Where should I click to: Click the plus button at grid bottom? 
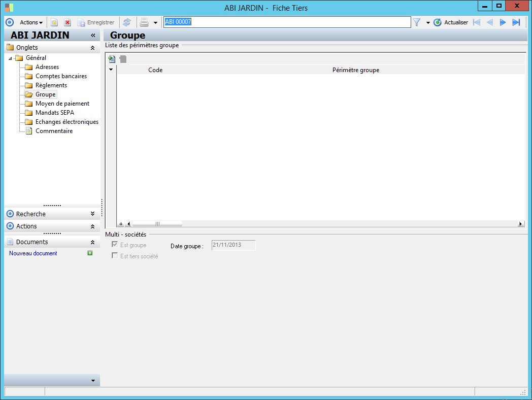point(121,224)
